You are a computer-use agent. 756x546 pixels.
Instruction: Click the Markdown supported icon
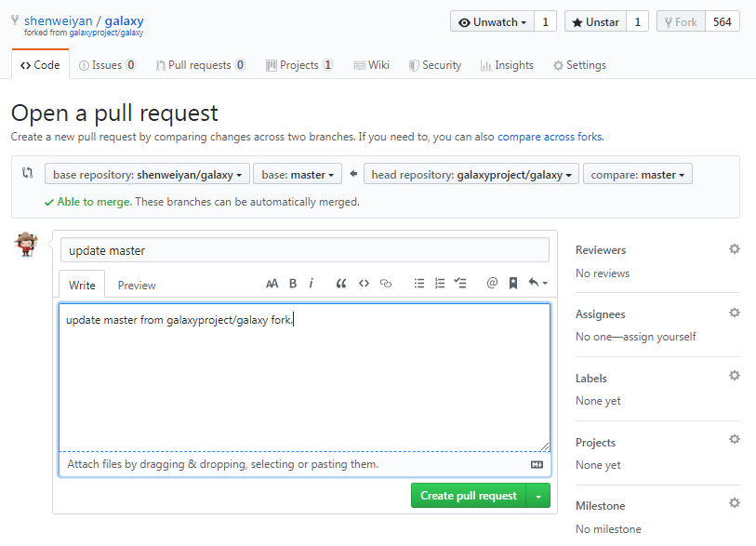click(x=537, y=464)
